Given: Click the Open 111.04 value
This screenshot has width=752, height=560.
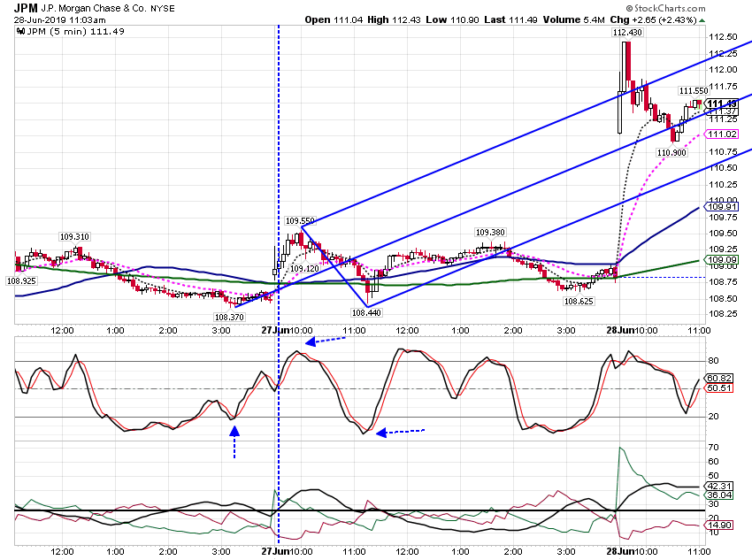Looking at the screenshot, I should coord(334,19).
